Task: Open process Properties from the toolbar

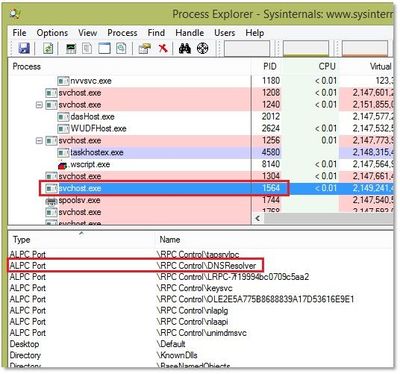Action: (144, 49)
